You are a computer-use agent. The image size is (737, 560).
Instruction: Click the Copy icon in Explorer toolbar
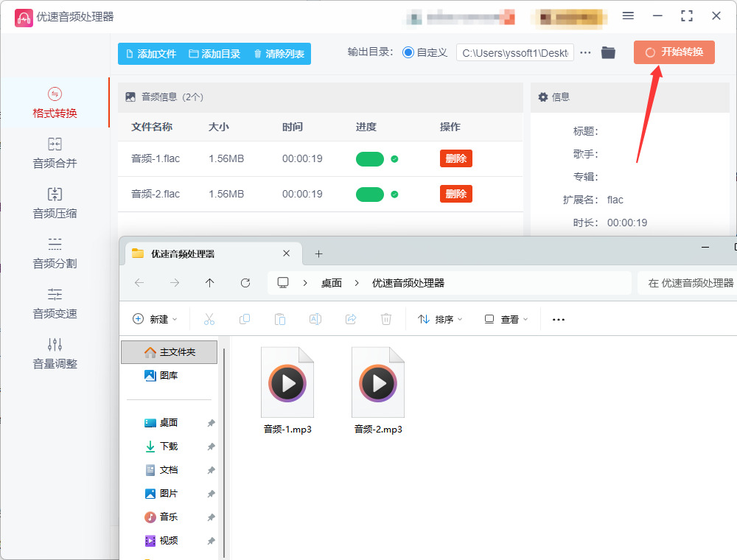(245, 320)
